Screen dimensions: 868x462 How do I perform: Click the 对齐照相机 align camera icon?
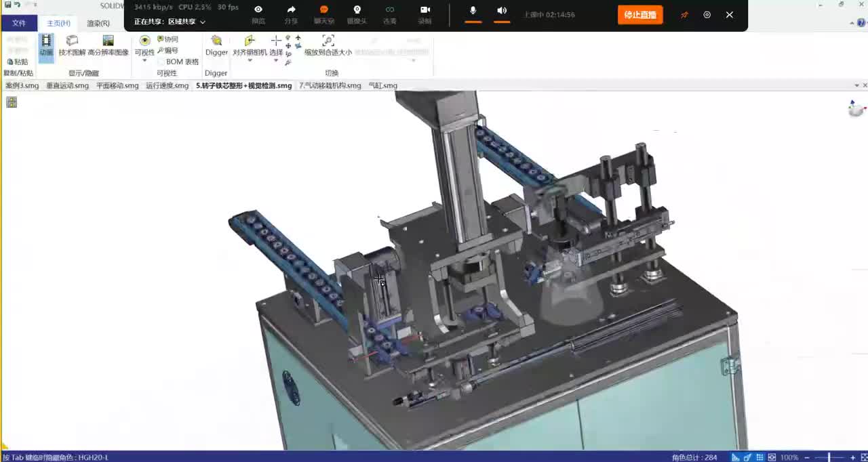(250, 41)
